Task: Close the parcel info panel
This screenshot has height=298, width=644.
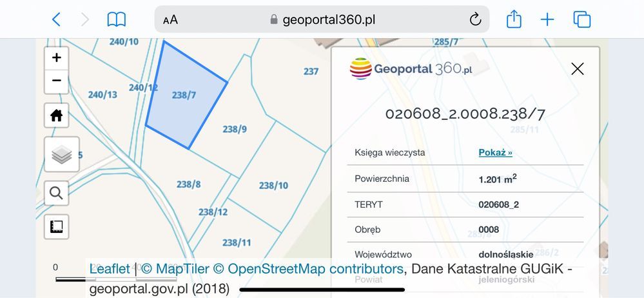Action: click(x=578, y=68)
